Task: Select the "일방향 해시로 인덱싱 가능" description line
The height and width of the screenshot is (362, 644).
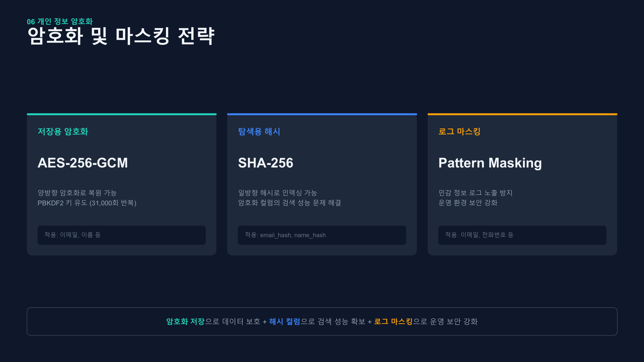Action: click(x=278, y=193)
